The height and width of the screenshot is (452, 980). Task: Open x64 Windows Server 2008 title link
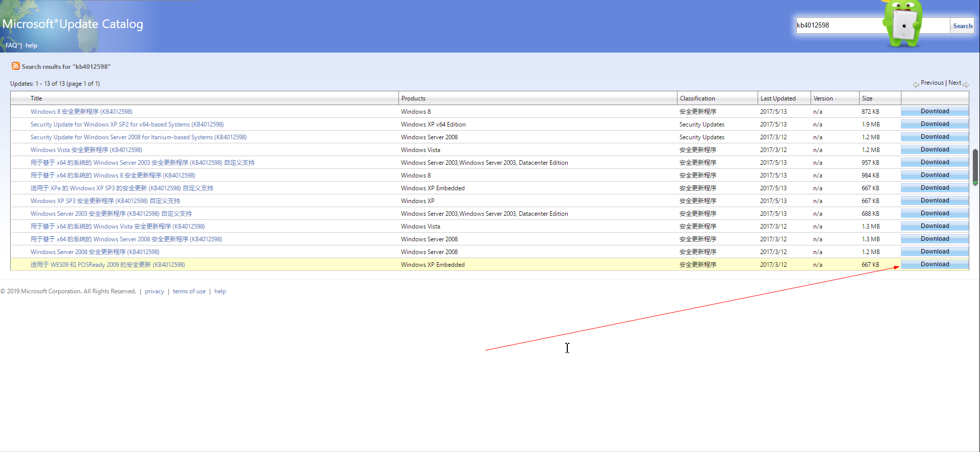click(126, 239)
